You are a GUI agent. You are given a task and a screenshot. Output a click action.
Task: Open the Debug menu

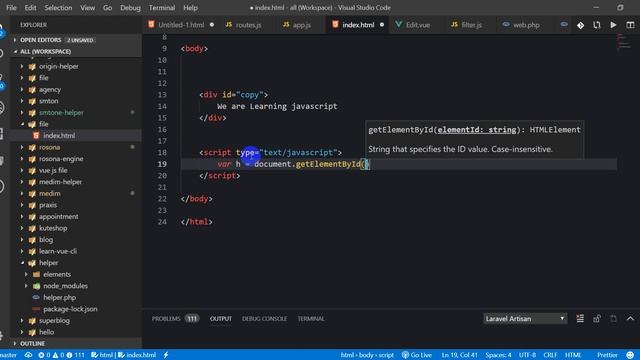tap(130, 8)
